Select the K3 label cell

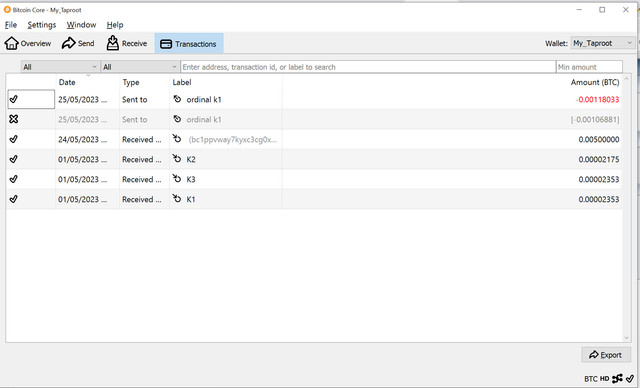point(226,179)
